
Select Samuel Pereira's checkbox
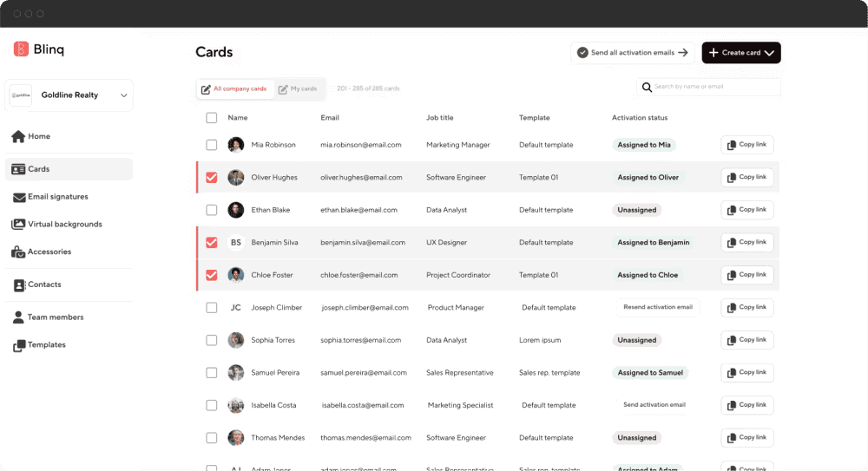[x=212, y=373]
